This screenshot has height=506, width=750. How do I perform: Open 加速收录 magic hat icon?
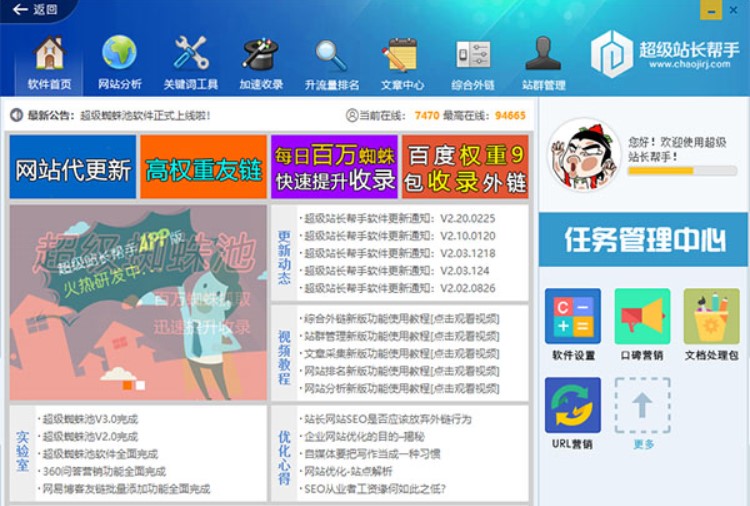261,54
